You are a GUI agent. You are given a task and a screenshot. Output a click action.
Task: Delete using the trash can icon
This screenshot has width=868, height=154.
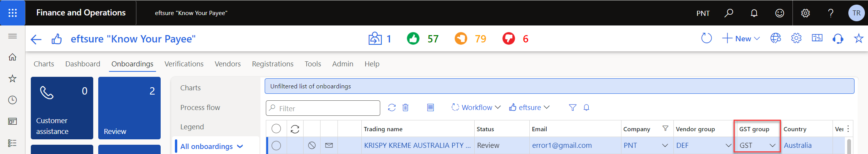pyautogui.click(x=405, y=107)
